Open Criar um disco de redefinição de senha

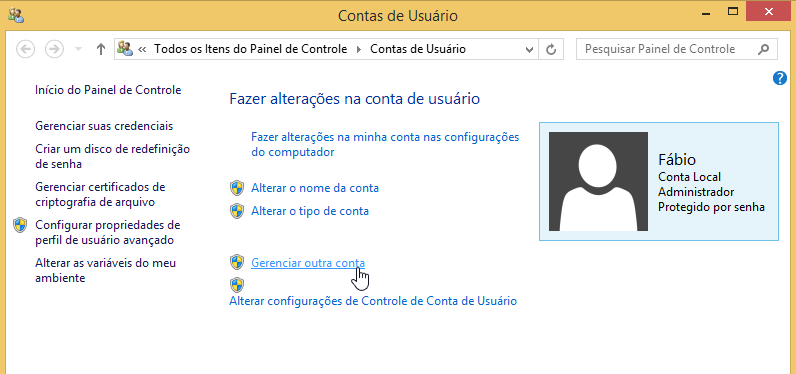113,156
